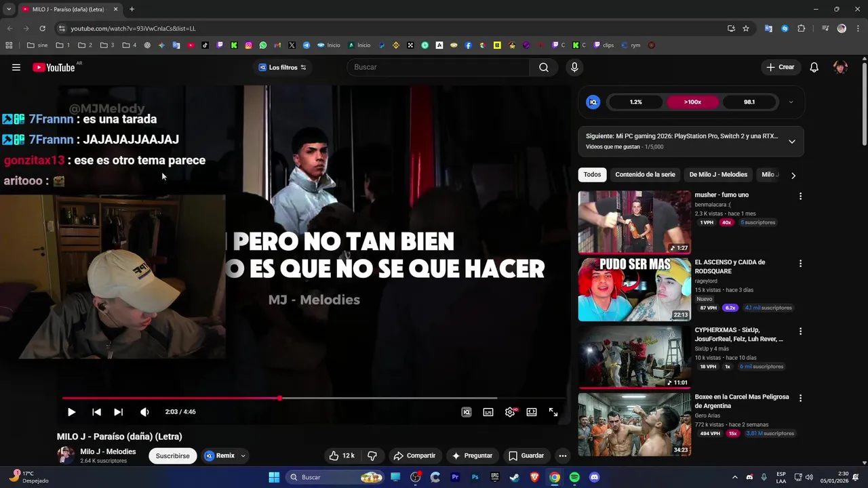Launch Steam from taskbar
The image size is (868, 488).
pos(515,477)
